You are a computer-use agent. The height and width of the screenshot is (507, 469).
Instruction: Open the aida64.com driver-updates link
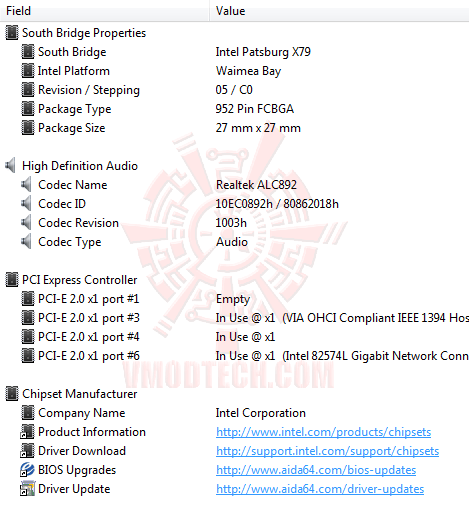(x=320, y=489)
